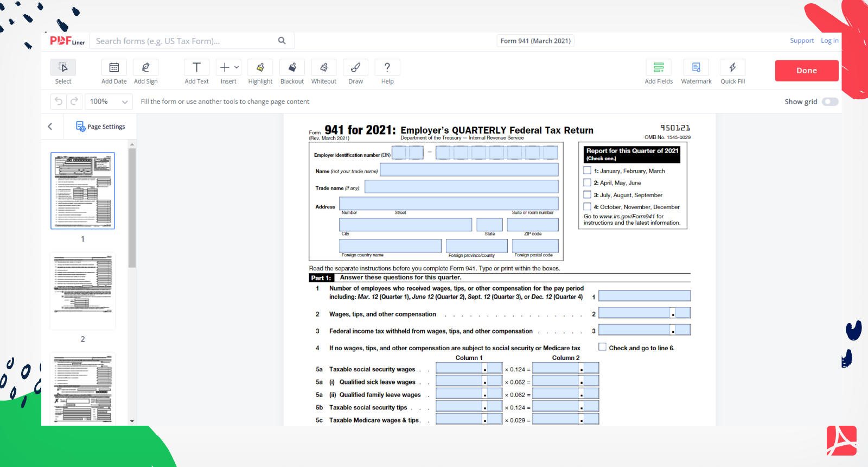Enable the Draw tool
This screenshot has height=467, width=868.
[355, 68]
